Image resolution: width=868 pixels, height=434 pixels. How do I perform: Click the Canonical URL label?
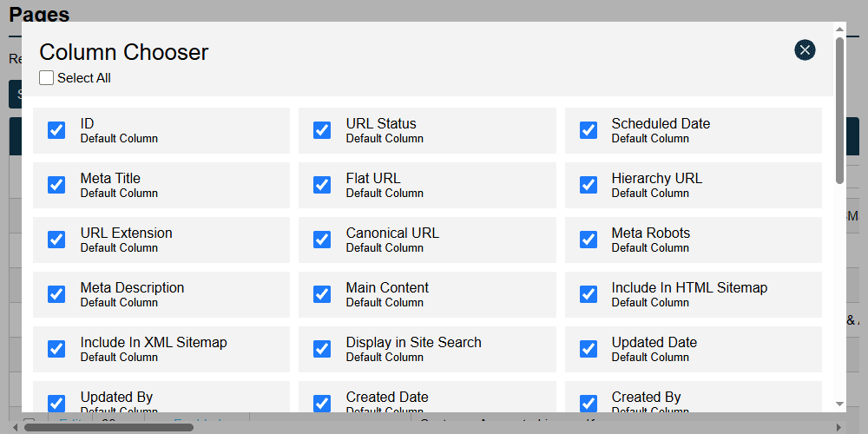(x=392, y=233)
